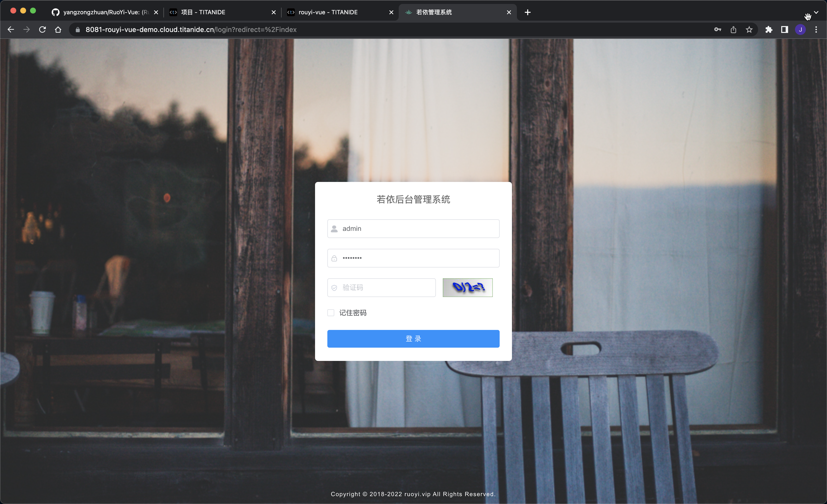Bookmark this page with star icon
Viewport: 827px width, 504px height.
(x=749, y=30)
